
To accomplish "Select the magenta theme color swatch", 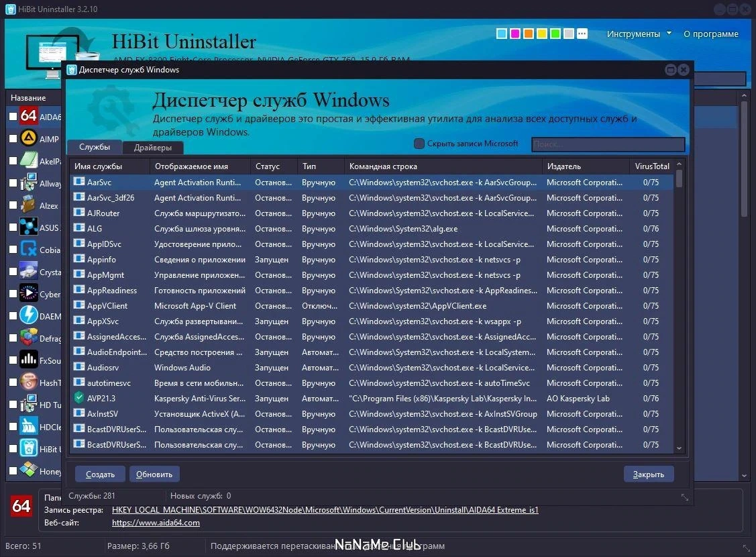I will pyautogui.click(x=515, y=34).
